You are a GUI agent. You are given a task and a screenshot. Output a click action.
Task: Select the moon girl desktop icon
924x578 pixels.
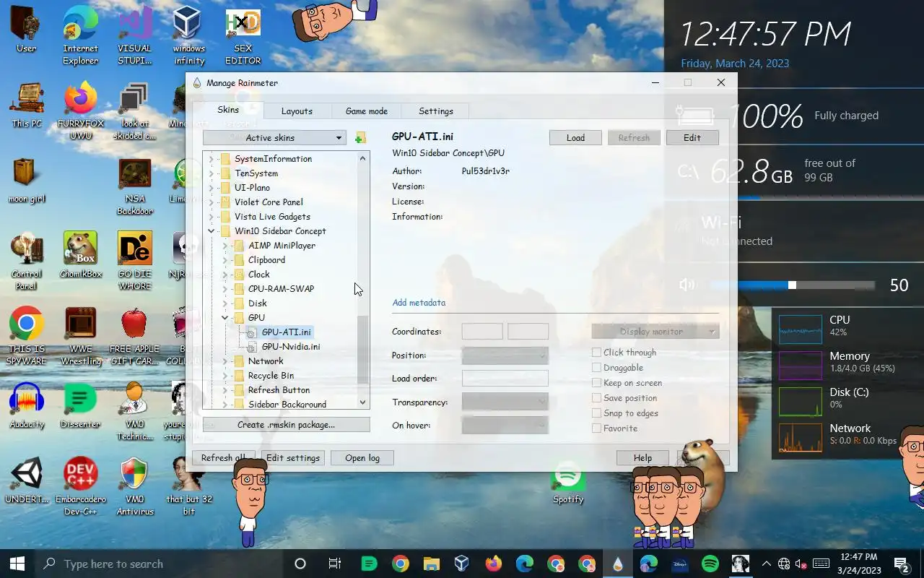click(x=27, y=181)
